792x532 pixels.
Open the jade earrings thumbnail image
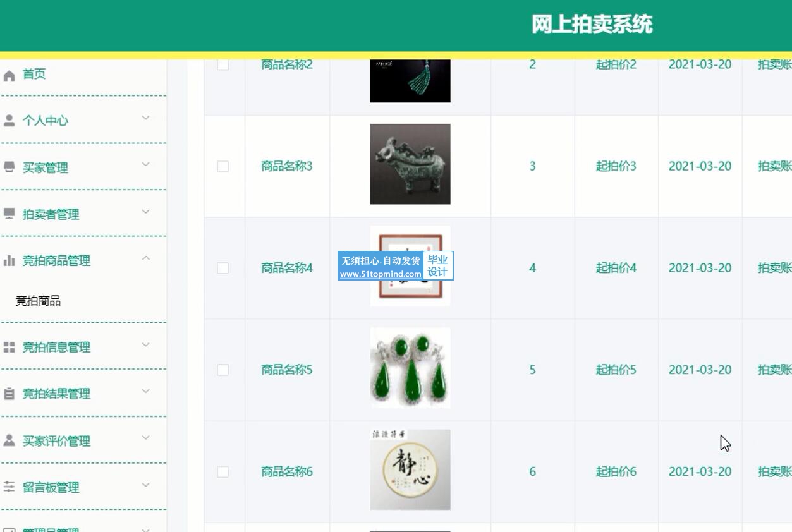click(x=410, y=368)
